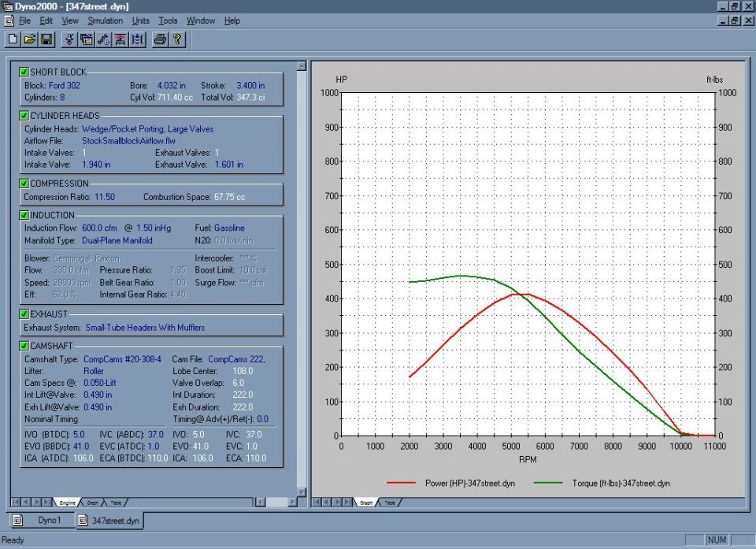Click the document icon left of File menu

click(x=9, y=20)
